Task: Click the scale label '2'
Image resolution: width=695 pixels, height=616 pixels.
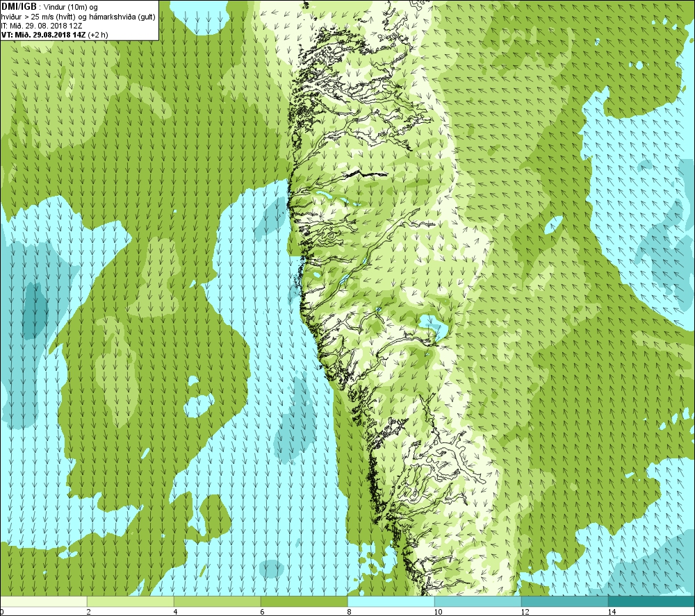Action: click(89, 612)
